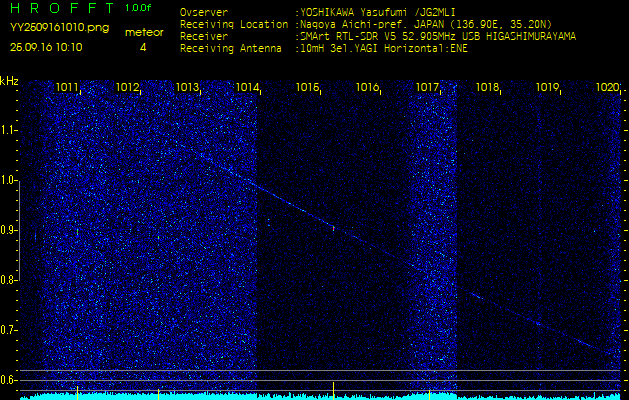Click the 1011 time axis marker

pyautogui.click(x=67, y=87)
